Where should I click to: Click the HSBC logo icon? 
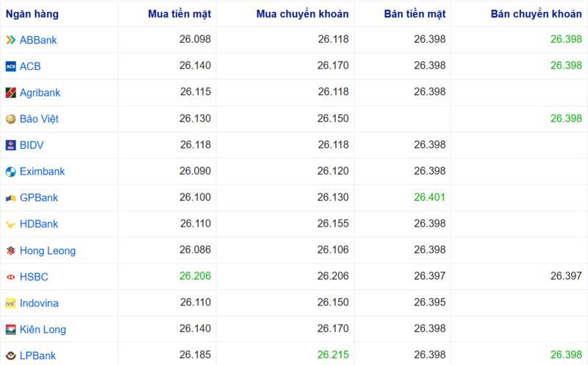[10, 277]
